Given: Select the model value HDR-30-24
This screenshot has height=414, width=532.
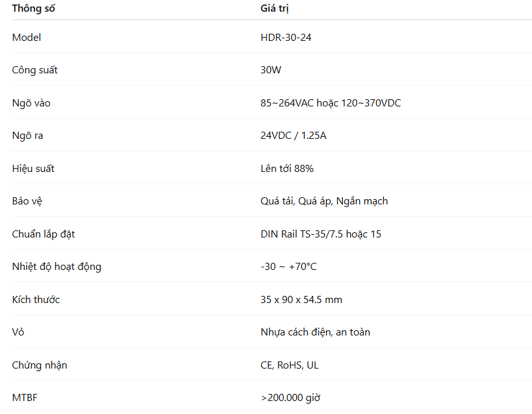Looking at the screenshot, I should pos(286,38).
